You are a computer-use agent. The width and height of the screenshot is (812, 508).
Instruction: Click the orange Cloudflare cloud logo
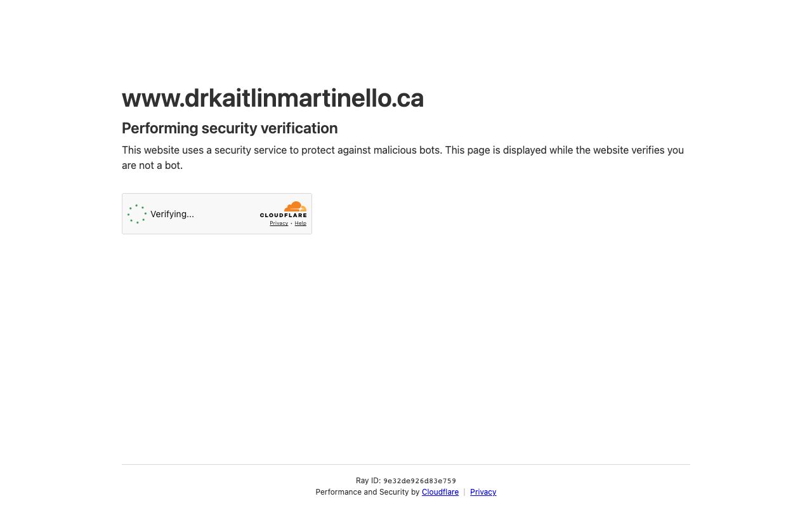pos(295,206)
